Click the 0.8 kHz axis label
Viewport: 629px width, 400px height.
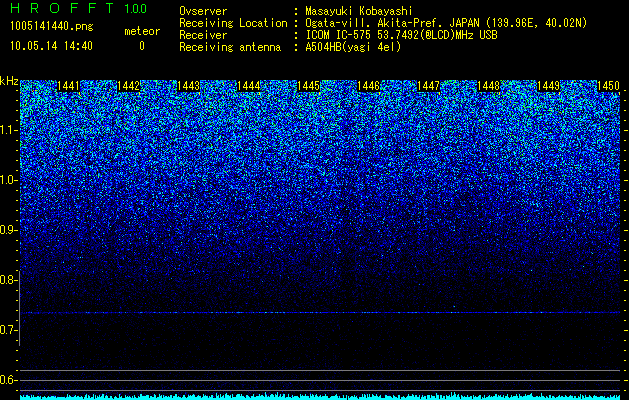[9, 280]
